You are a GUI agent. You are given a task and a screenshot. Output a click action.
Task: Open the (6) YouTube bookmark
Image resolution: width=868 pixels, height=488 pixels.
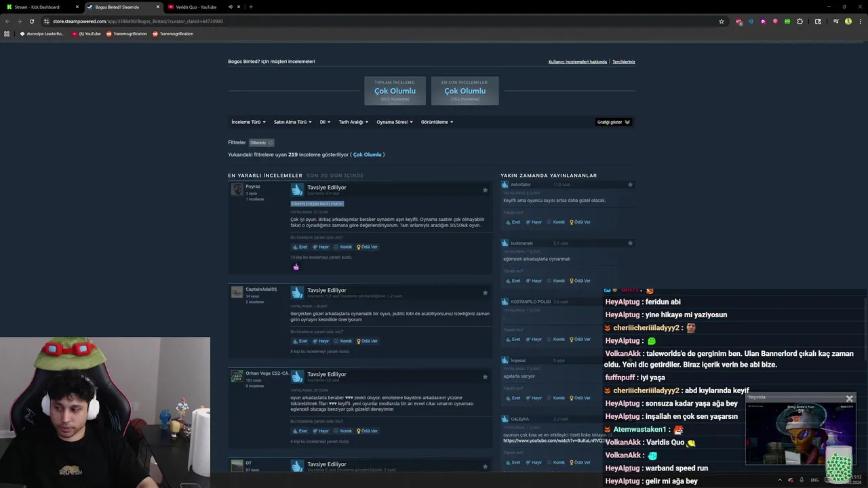coord(86,33)
